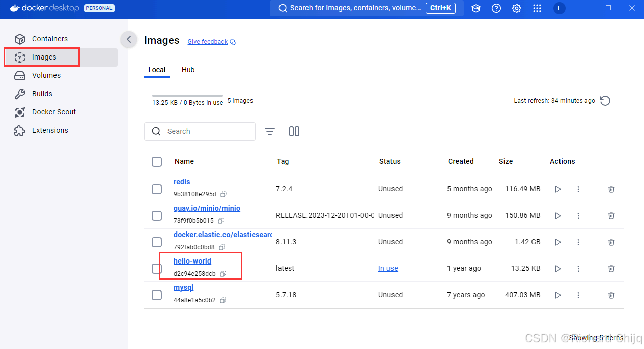The width and height of the screenshot is (644, 349).
Task: Check the quay.io/minio/minio row checkbox
Action: [x=157, y=216]
